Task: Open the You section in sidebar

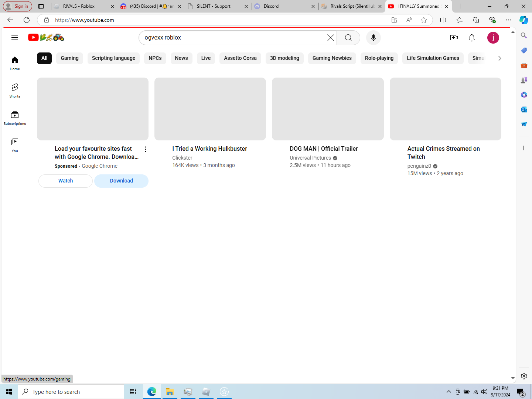Action: [15, 146]
